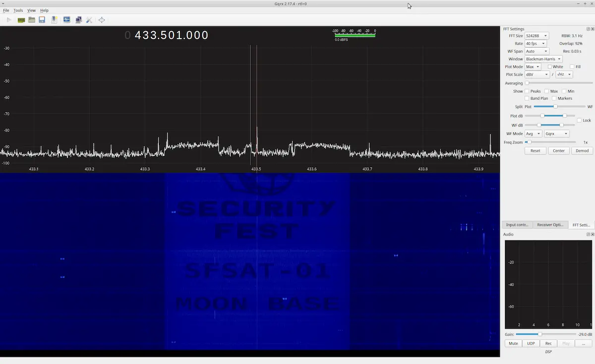Open the FFT Size dropdown
This screenshot has width=595, height=364.
tap(536, 36)
